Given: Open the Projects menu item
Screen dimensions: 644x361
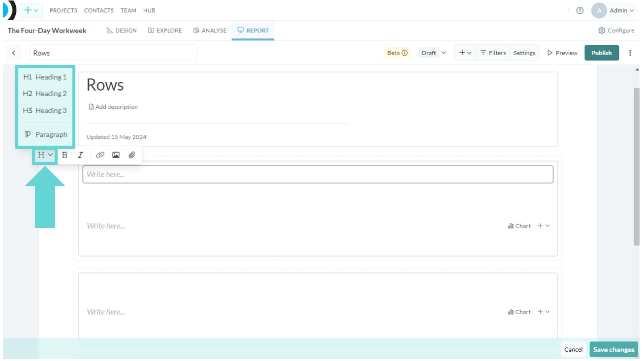Looking at the screenshot, I should [64, 10].
